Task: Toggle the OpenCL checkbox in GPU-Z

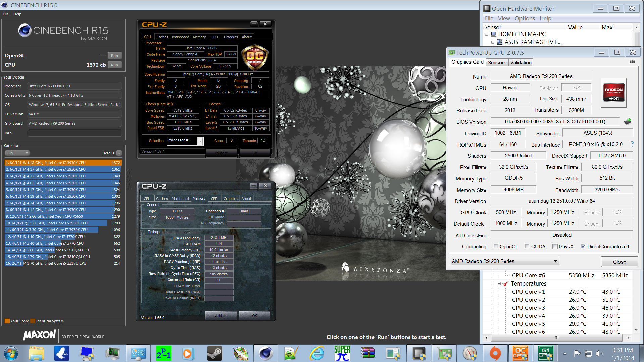Action: pos(496,246)
